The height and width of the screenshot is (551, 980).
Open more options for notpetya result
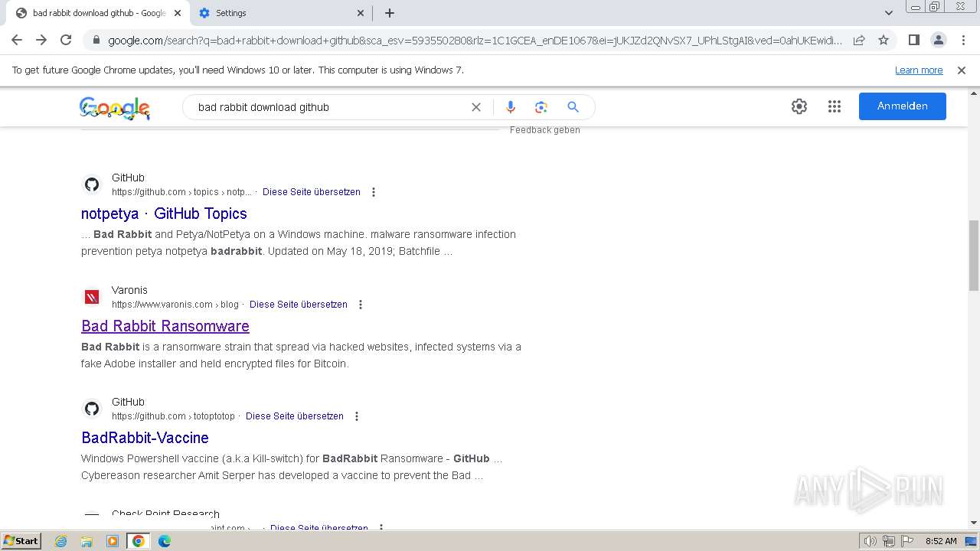tap(374, 192)
